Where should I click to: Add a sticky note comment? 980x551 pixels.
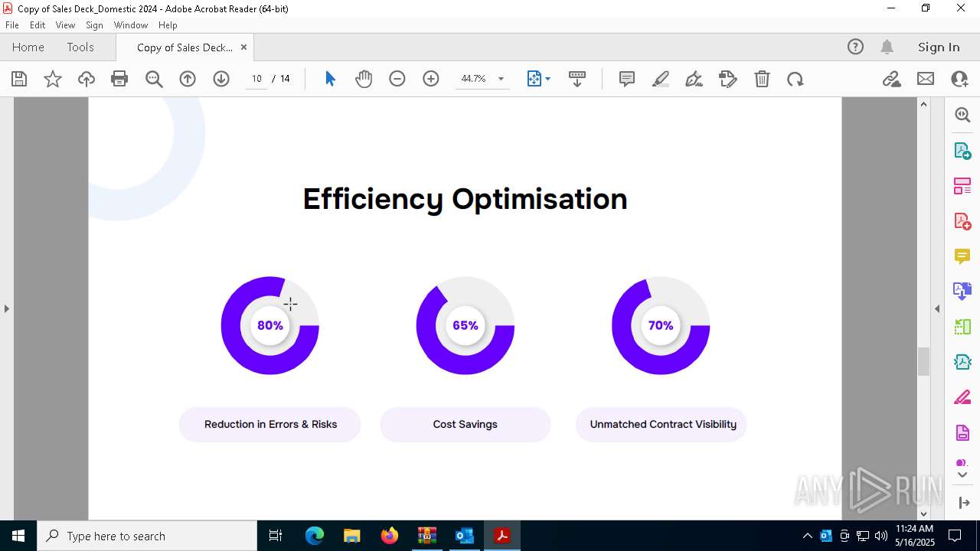click(x=626, y=79)
